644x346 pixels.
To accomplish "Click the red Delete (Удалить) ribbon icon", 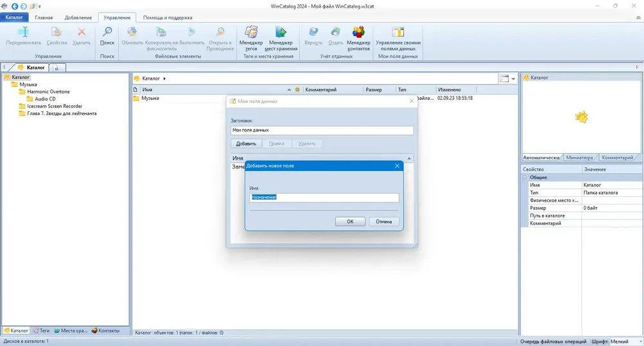I will pyautogui.click(x=81, y=32).
